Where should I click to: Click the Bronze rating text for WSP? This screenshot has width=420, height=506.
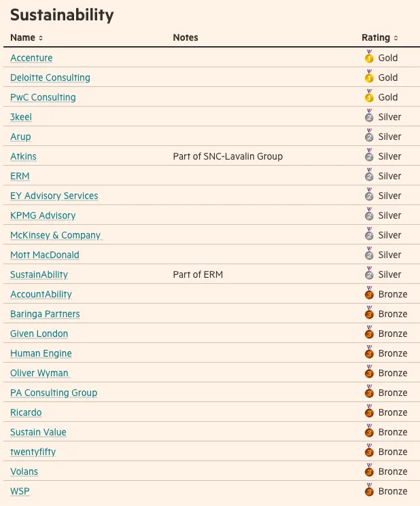tap(393, 491)
